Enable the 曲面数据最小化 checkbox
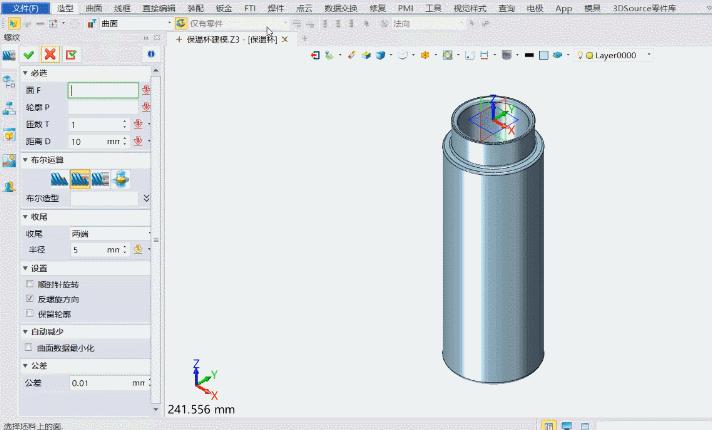Viewport: 712px width, 430px height. [x=29, y=347]
